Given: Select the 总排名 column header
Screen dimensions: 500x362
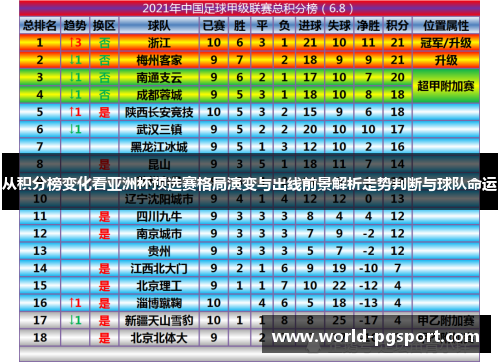Looking at the screenshot, I should click(40, 25).
